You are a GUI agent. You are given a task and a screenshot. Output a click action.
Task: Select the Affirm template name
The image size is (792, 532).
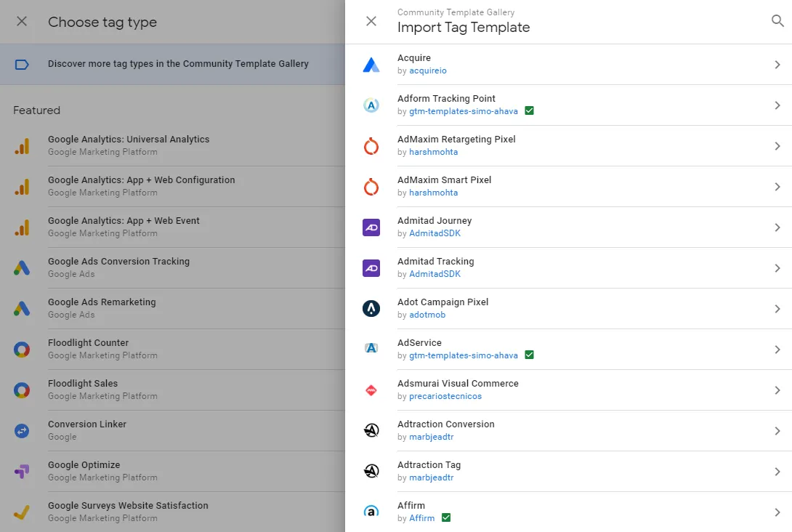click(x=411, y=505)
